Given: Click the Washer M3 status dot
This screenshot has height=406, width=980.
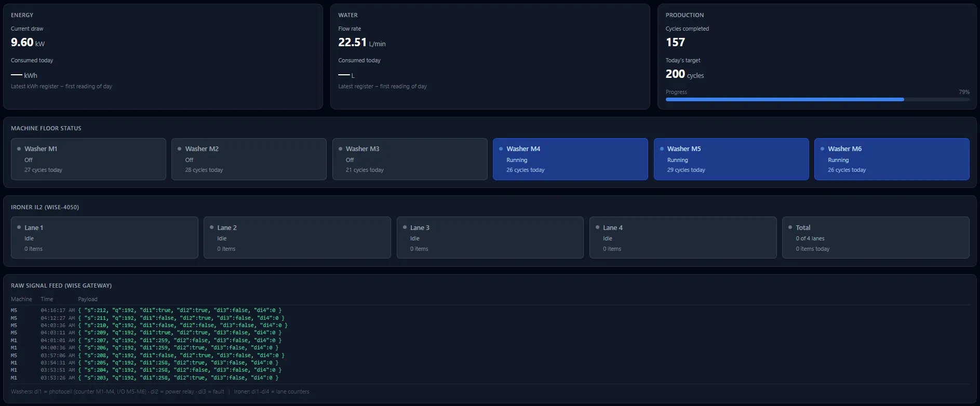Looking at the screenshot, I should [340, 149].
